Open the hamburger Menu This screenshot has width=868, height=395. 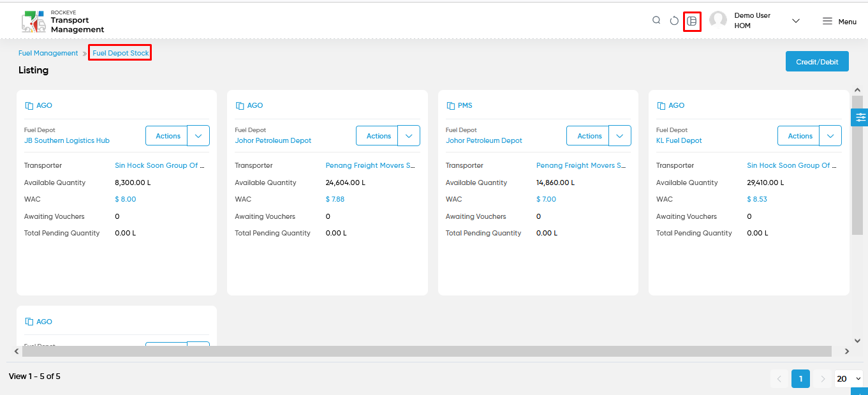(839, 21)
